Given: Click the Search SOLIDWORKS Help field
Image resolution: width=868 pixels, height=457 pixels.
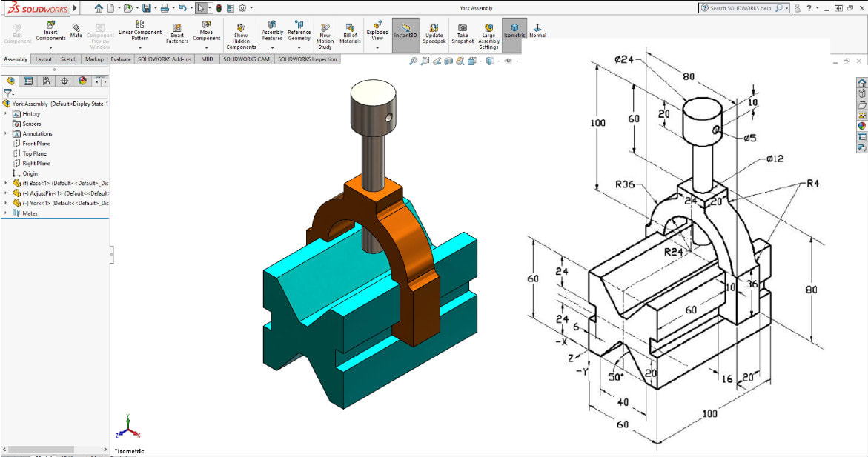Looking at the screenshot, I should pyautogui.click(x=743, y=8).
